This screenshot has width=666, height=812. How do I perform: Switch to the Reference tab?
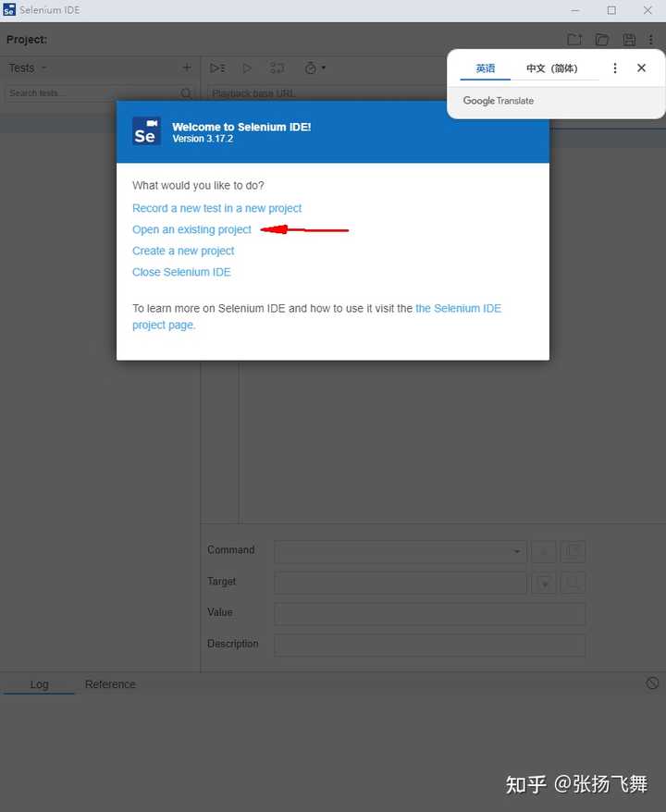tap(110, 684)
